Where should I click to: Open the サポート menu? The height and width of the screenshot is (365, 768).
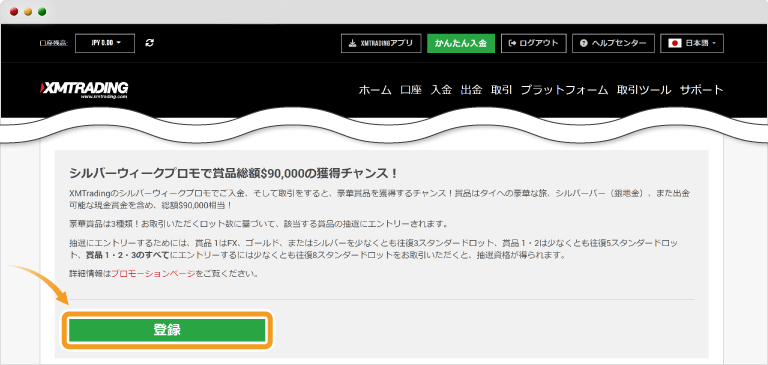[x=701, y=90]
